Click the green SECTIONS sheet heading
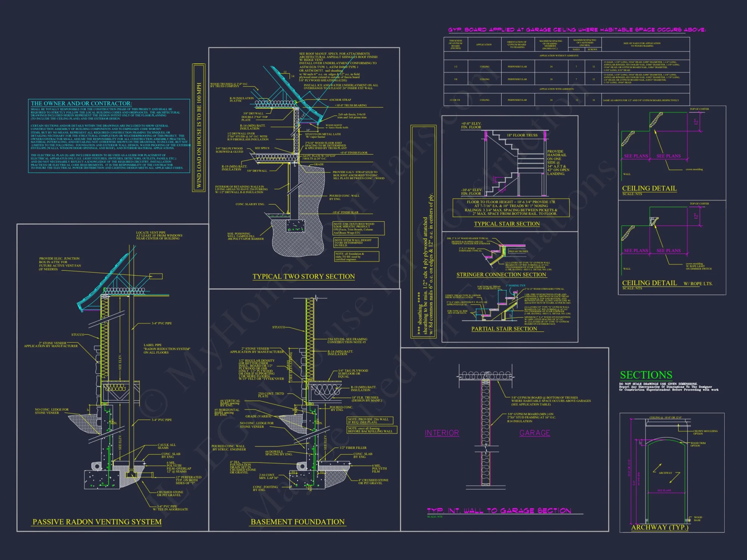Image resolution: width=747 pixels, height=560 pixels. [x=646, y=375]
